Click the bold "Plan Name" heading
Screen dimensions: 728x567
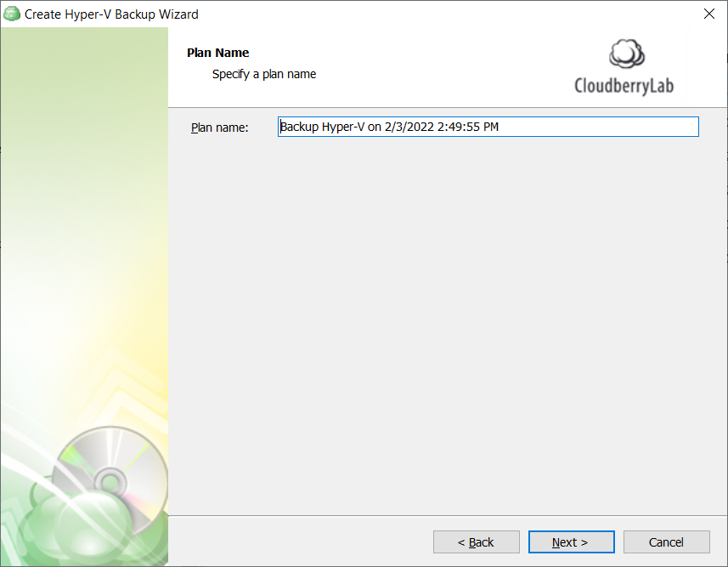(x=217, y=53)
